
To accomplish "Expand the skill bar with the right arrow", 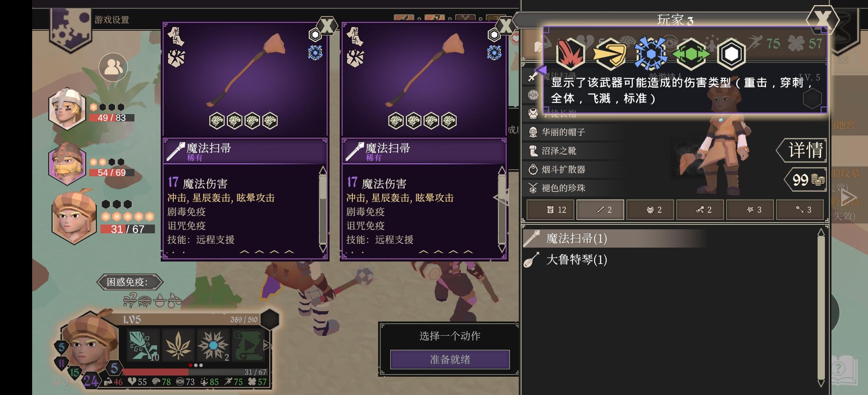I will click(x=267, y=345).
